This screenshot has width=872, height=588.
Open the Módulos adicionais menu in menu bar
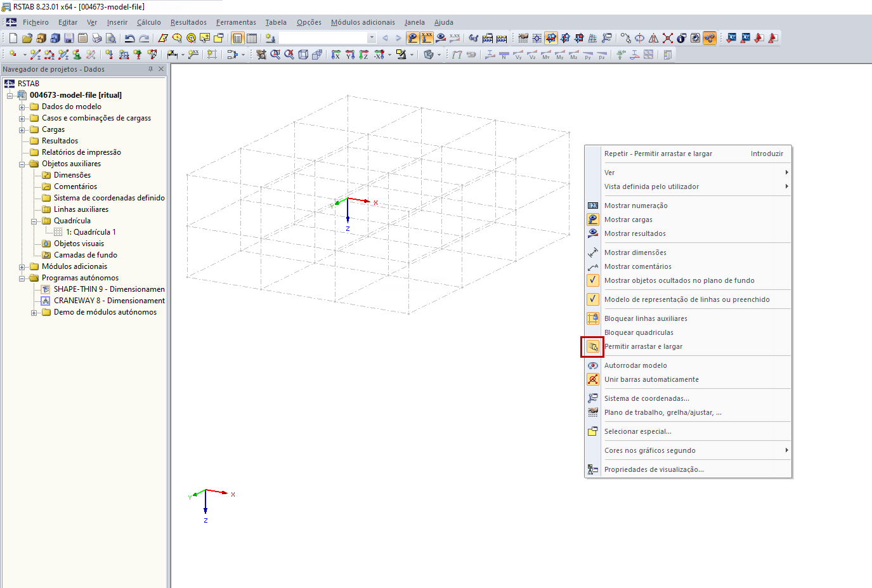coord(363,22)
